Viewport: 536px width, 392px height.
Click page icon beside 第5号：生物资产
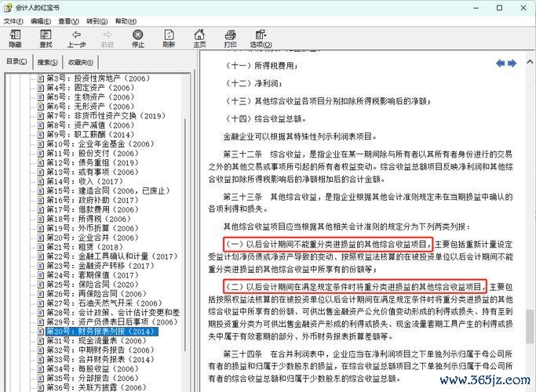point(41,97)
